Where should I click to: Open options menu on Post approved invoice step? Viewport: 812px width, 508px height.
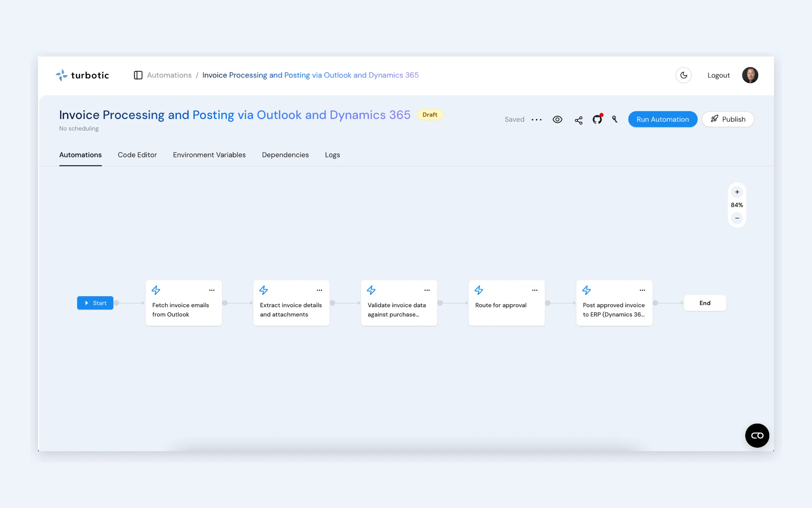click(x=643, y=290)
